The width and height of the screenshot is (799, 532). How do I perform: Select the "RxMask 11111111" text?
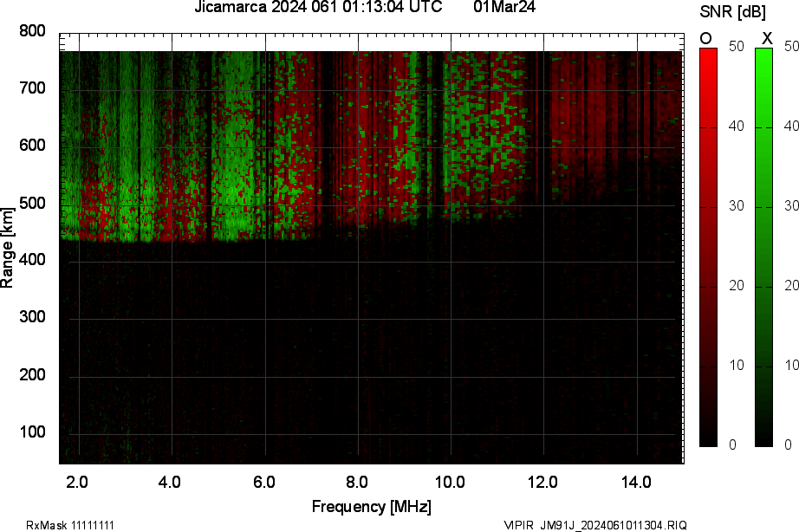point(71,525)
